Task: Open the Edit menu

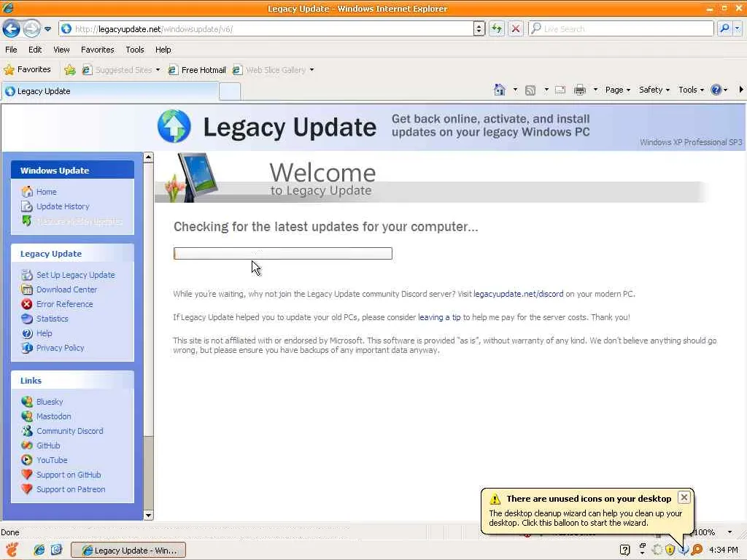Action: 35,50
